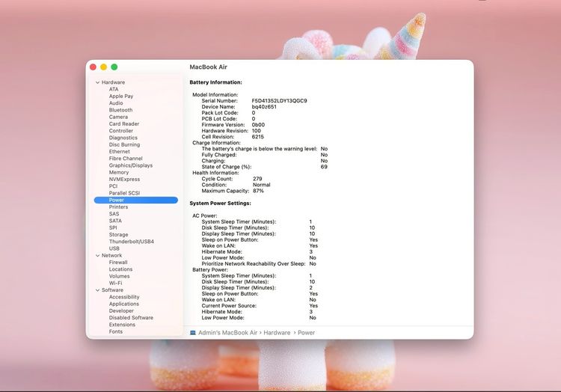
Task: Select Firewall under Network
Action: (x=118, y=262)
